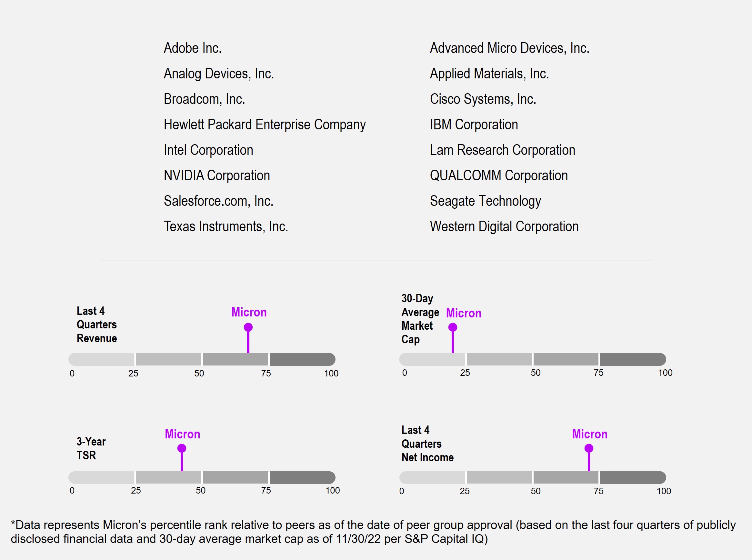Click the QUALCOMM Corporation entry
Screen dimensions: 752x560
(499, 175)
